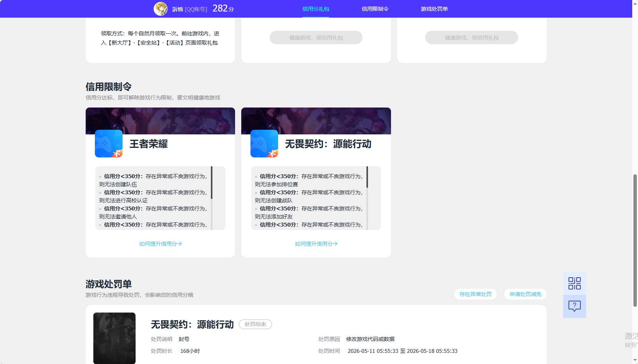Screen dimensions: 638x364
Task: Click the punishment time range 2026-05-11 to 2026-05-18
Action: [x=403, y=351]
